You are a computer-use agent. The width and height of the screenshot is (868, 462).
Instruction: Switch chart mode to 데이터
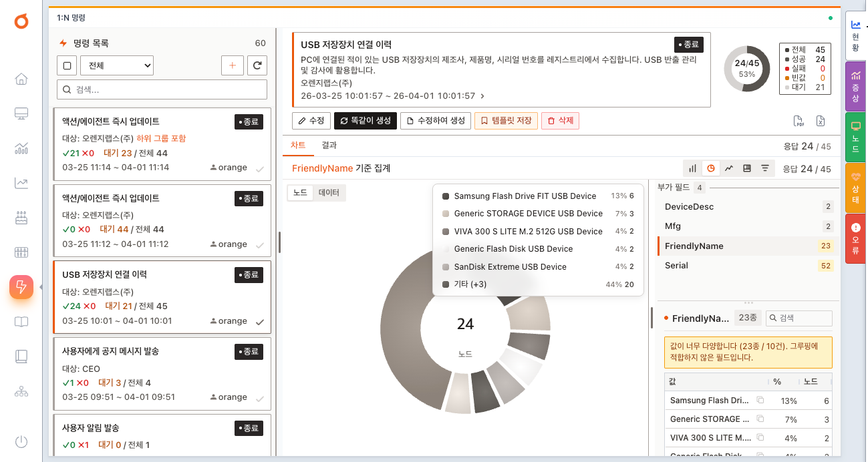(x=329, y=192)
